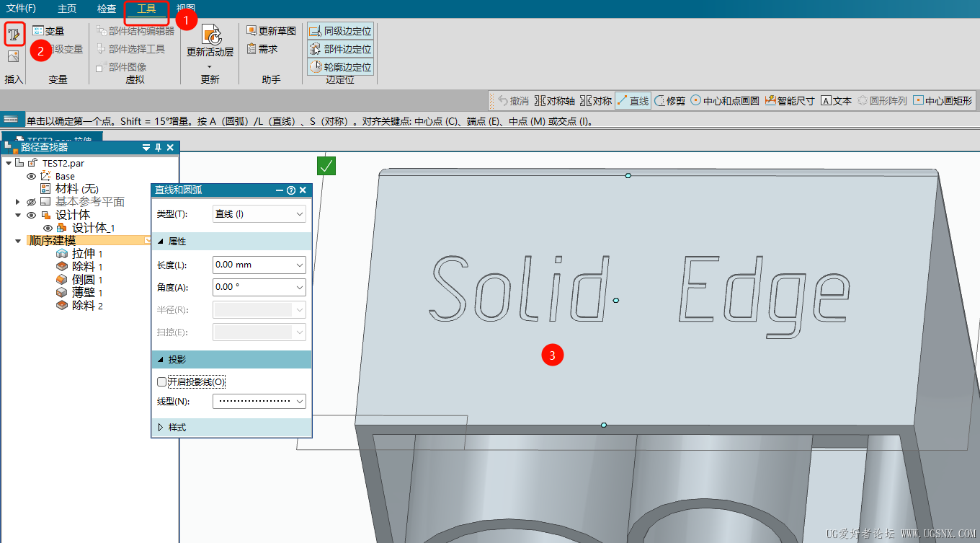Click the text profile insert icon

coord(14,33)
